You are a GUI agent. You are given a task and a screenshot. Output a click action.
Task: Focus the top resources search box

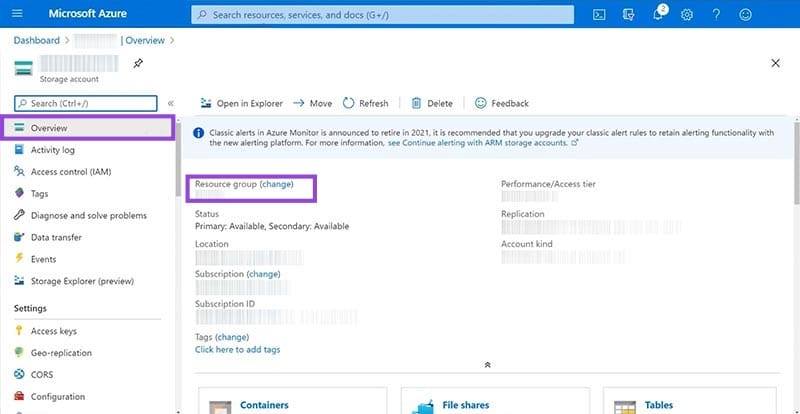pyautogui.click(x=382, y=15)
